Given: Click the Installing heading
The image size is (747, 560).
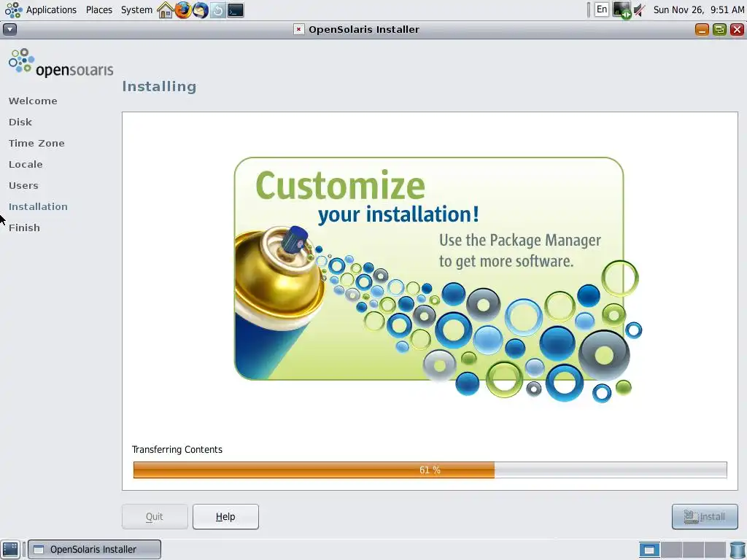Looking at the screenshot, I should [159, 87].
